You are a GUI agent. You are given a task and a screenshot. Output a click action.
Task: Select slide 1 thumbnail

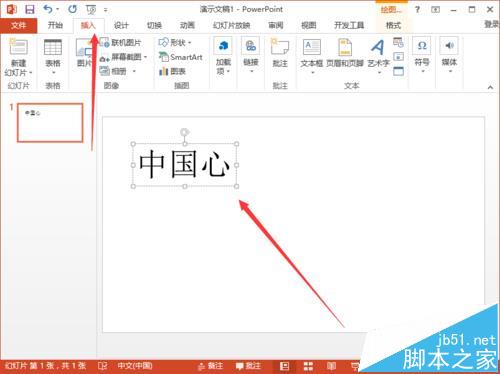click(50, 123)
